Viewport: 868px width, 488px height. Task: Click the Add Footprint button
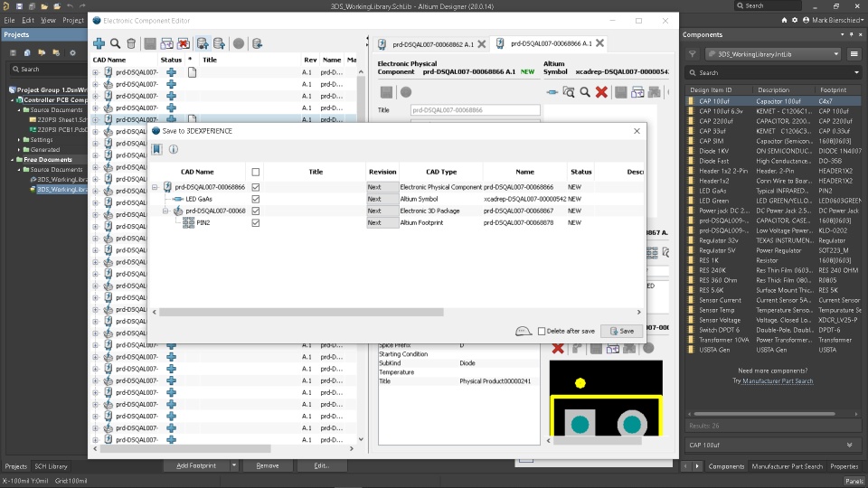(196, 466)
